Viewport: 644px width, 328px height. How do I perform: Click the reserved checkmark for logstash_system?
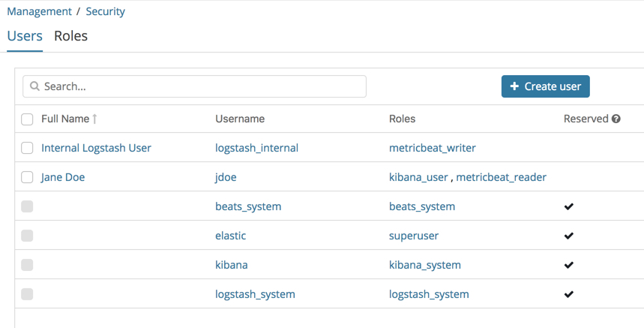569,294
